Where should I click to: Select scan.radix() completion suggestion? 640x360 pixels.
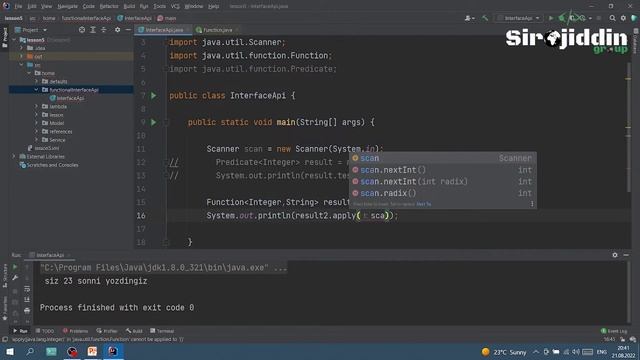pyautogui.click(x=443, y=193)
